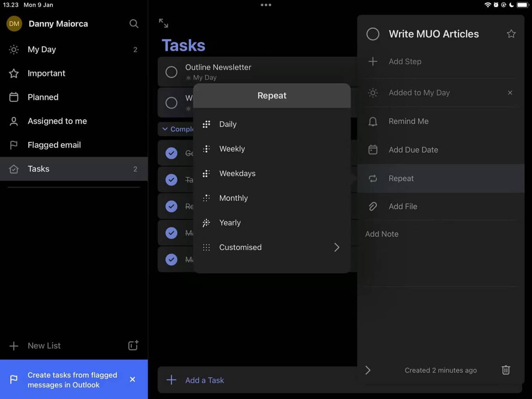Open the detail pane chevron near Created timestamp
Image resolution: width=532 pixels, height=399 pixels.
368,370
